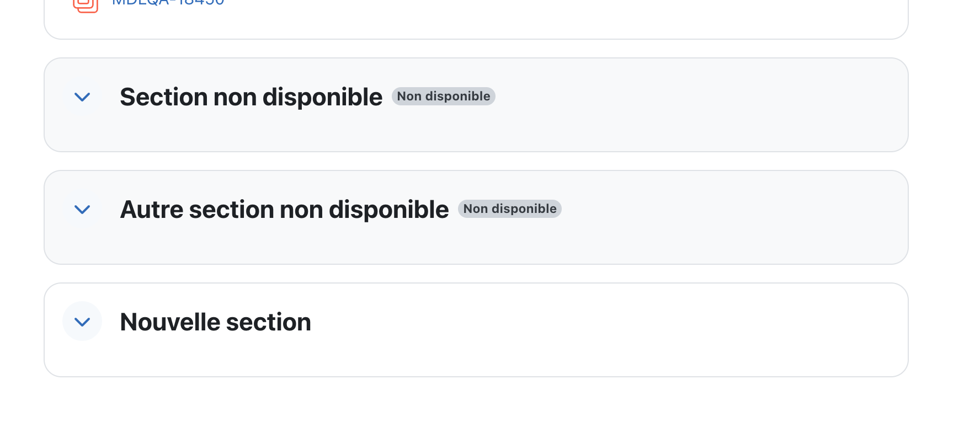
Task: Open the 'Nouvelle section' heading
Action: pos(215,322)
